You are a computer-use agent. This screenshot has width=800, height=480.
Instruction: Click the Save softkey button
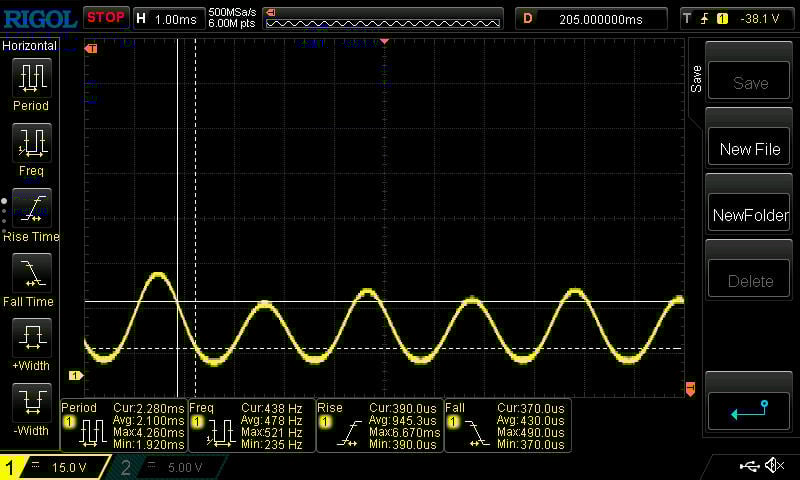[749, 84]
